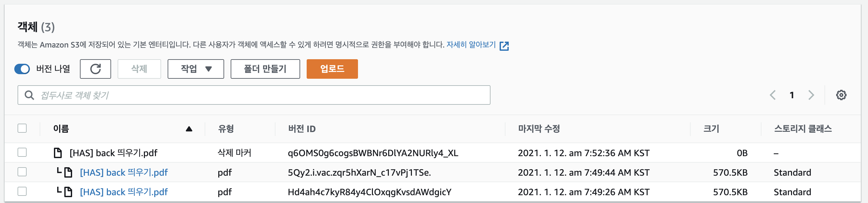Click the external link icon next to 자세히 알아보기
The height and width of the screenshot is (203, 868).
504,46
